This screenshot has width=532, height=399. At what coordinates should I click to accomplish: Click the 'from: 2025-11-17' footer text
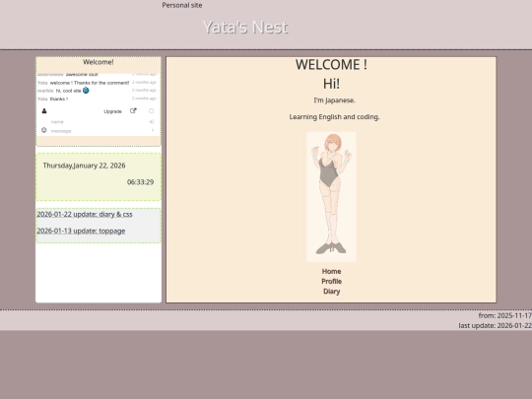[x=504, y=316]
